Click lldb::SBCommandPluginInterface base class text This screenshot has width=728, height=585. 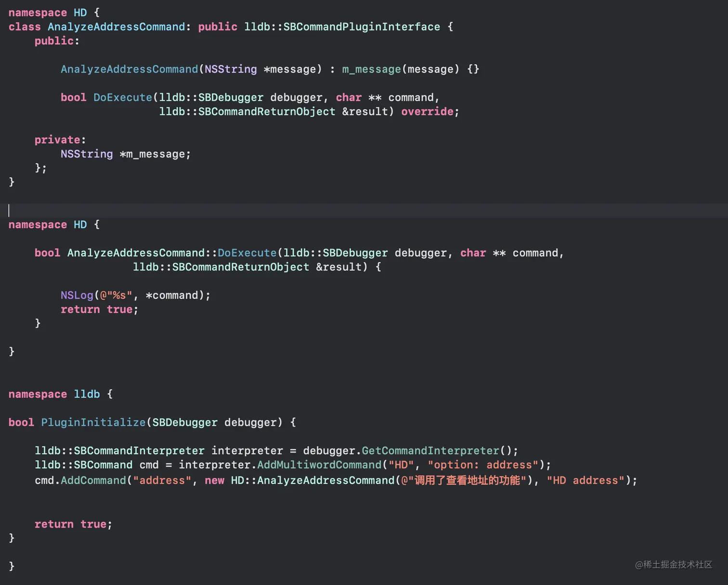coord(342,27)
